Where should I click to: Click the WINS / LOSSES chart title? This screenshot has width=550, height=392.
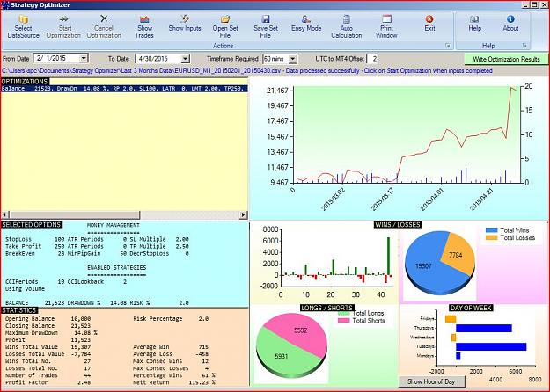pos(398,224)
